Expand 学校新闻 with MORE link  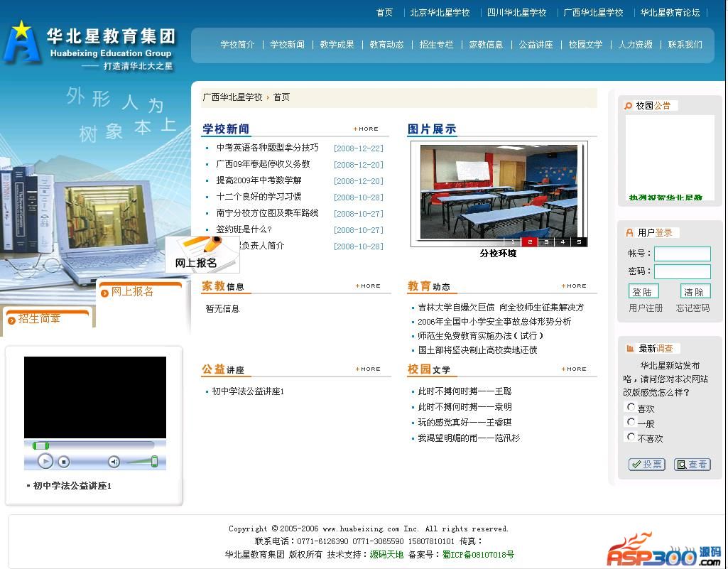(x=366, y=129)
